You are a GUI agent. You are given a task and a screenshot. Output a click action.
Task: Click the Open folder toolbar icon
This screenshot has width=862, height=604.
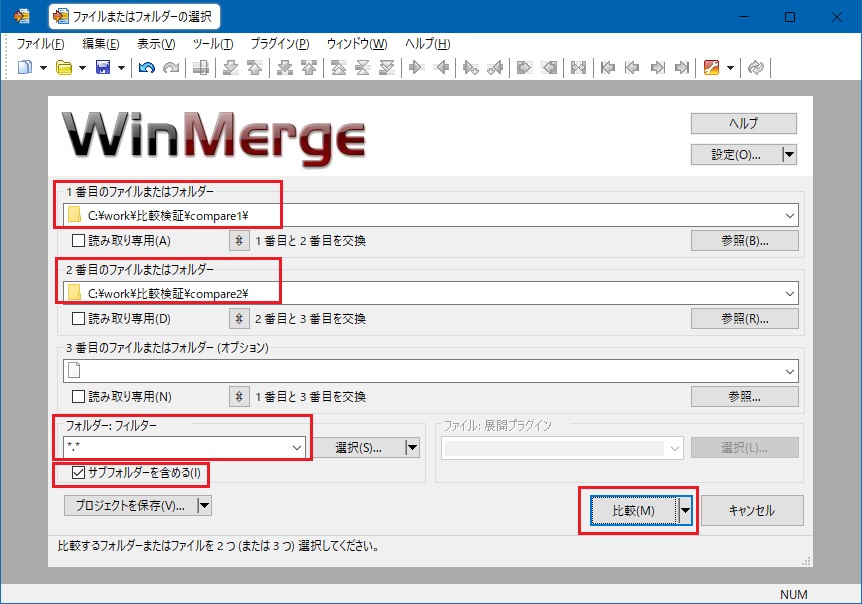63,68
